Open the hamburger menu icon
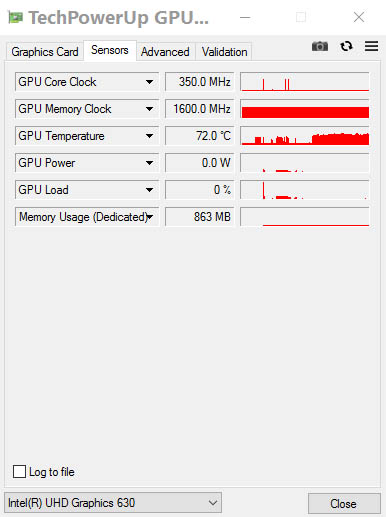 click(x=371, y=46)
